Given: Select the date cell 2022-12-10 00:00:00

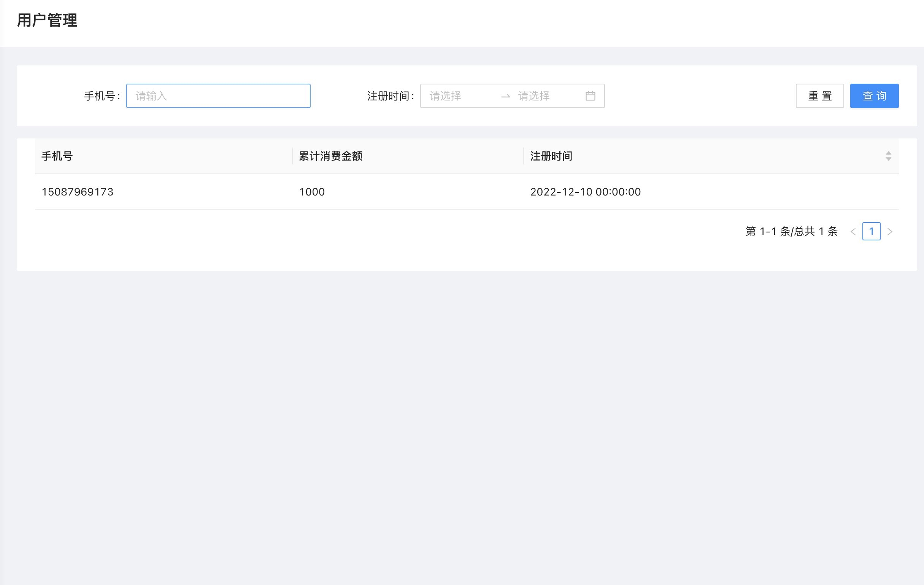Looking at the screenshot, I should tap(585, 192).
